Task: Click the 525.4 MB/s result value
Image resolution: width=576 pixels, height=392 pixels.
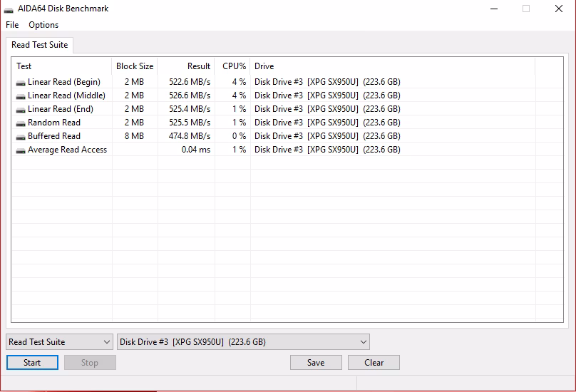Action: 190,109
